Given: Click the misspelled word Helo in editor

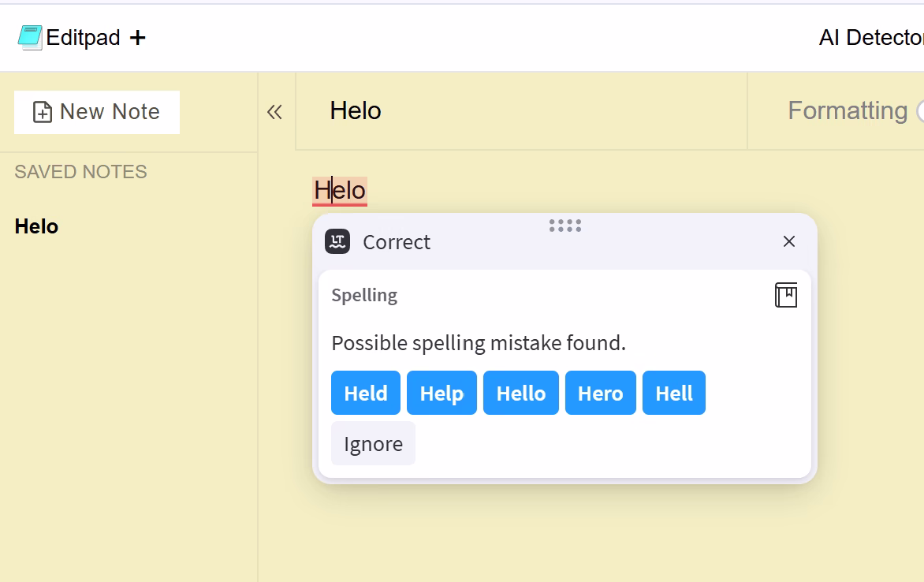Looking at the screenshot, I should click(x=340, y=191).
